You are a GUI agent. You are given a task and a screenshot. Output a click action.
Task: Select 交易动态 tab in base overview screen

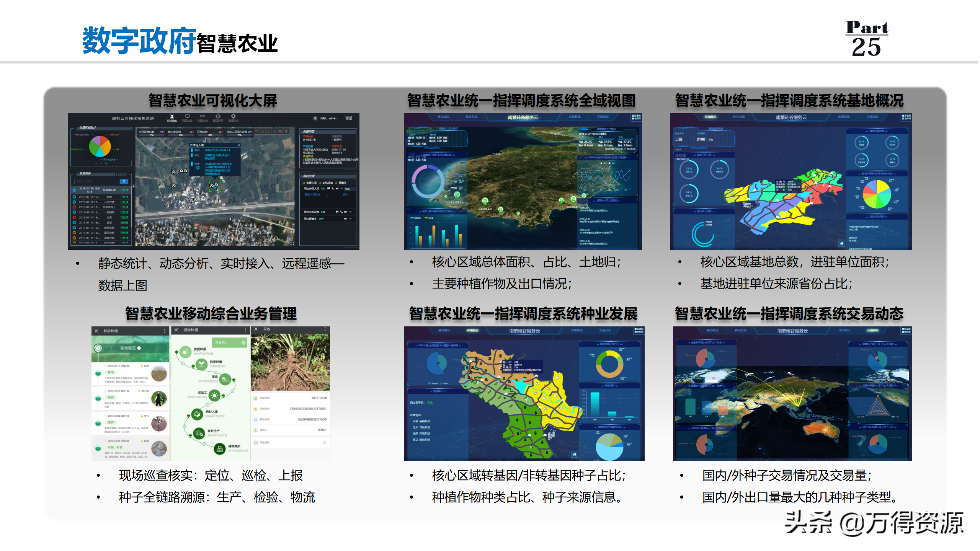(x=872, y=117)
